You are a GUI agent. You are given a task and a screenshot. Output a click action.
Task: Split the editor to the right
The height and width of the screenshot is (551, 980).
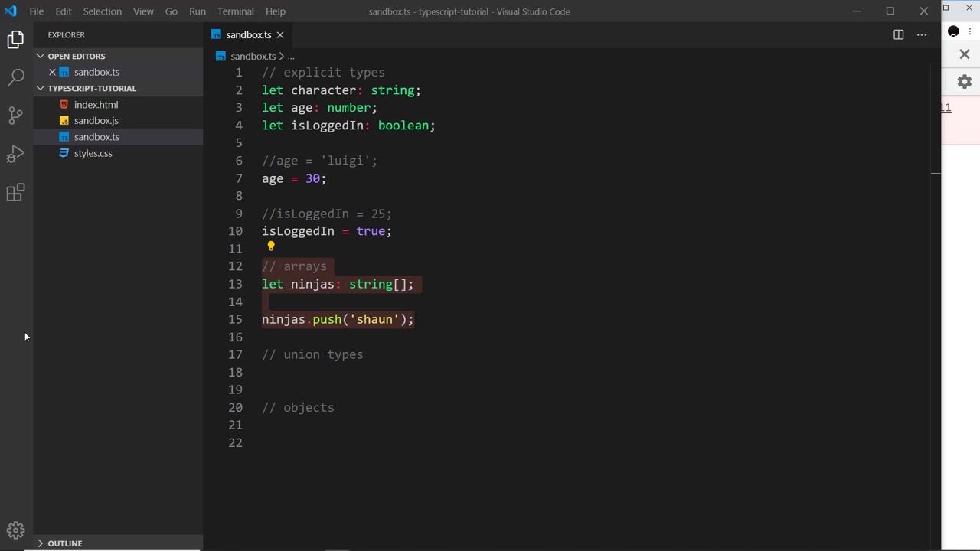pos(898,34)
